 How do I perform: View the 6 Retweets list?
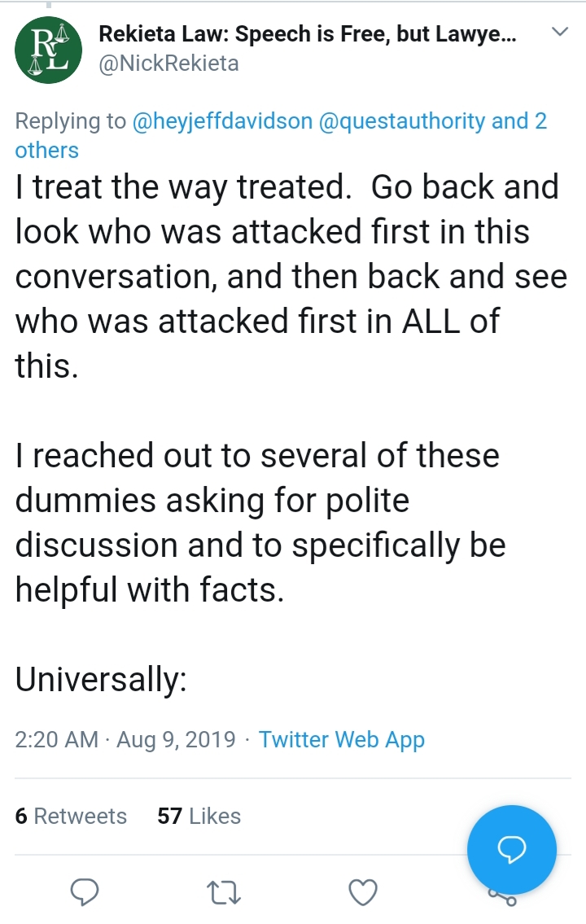71,817
